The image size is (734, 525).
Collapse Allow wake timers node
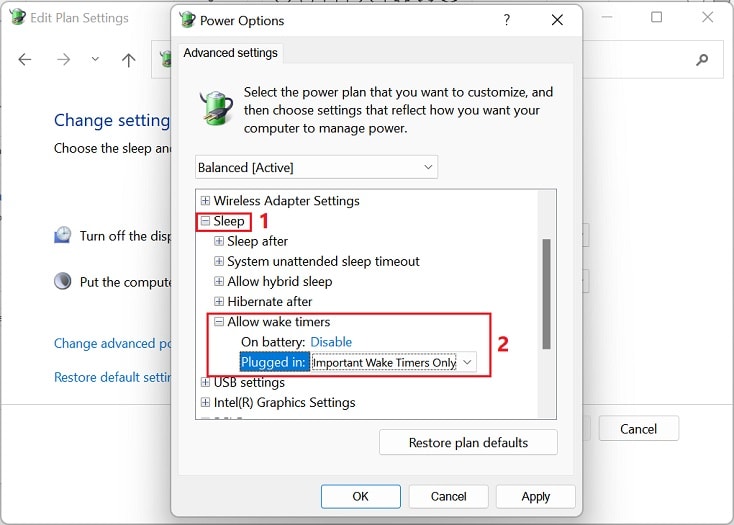point(219,321)
